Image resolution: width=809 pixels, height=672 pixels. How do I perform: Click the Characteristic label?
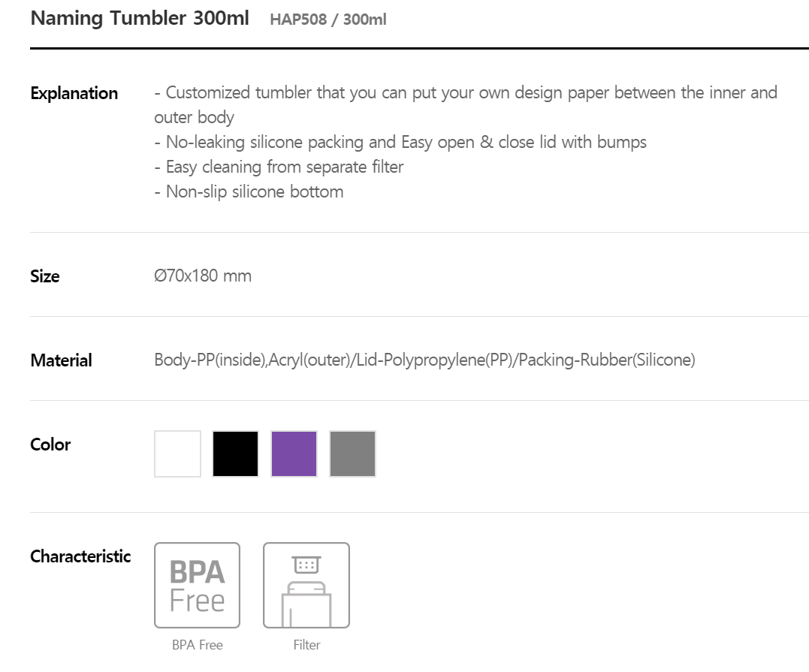tap(80, 556)
